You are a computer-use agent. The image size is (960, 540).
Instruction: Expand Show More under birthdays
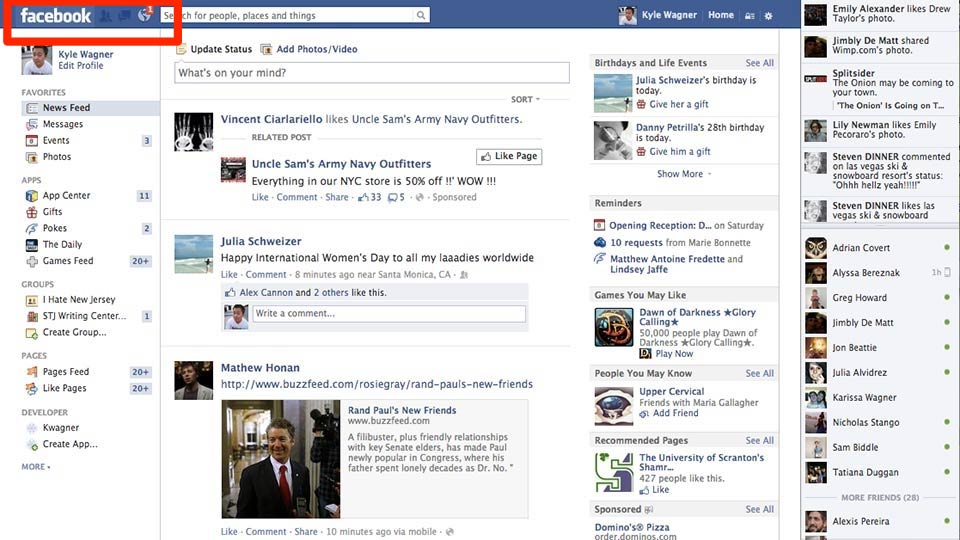click(x=683, y=174)
